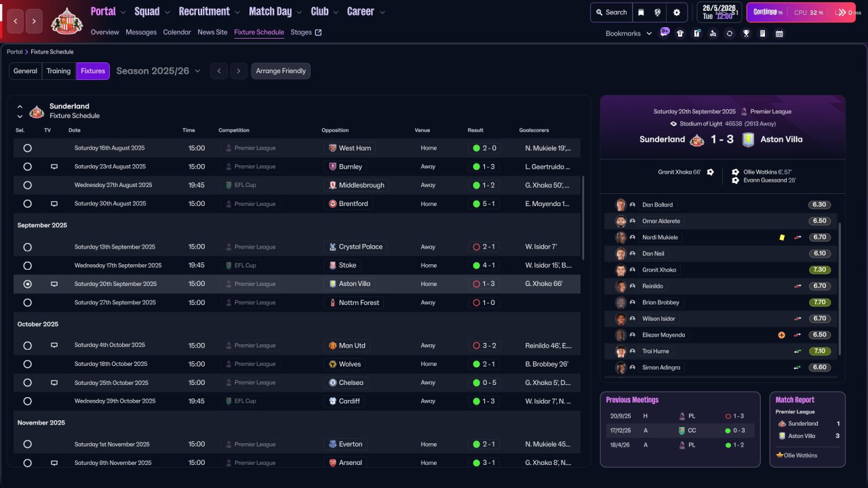Select the Crystal Palace fixture radio button
This screenshot has height=488, width=868.
point(27,247)
